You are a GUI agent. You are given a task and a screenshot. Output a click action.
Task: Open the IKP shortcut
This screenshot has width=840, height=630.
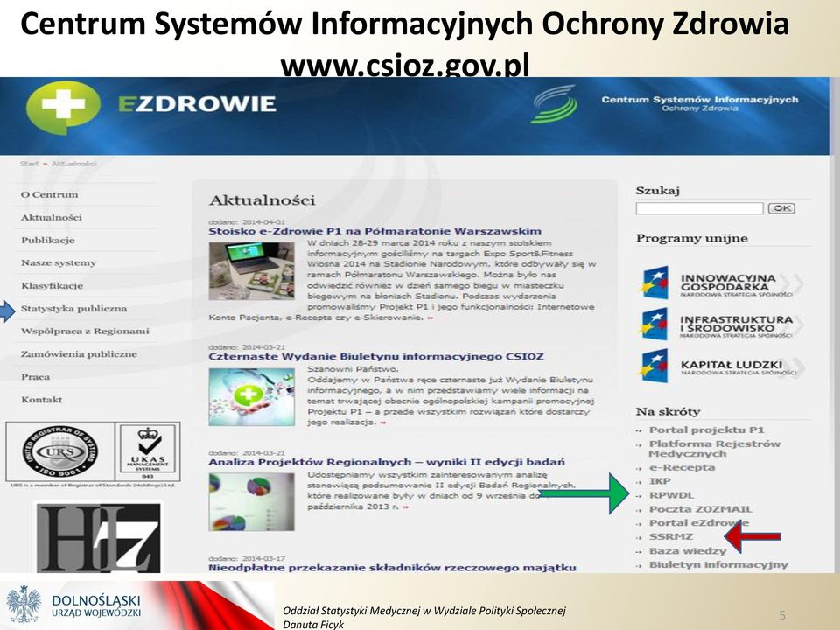[x=660, y=481]
